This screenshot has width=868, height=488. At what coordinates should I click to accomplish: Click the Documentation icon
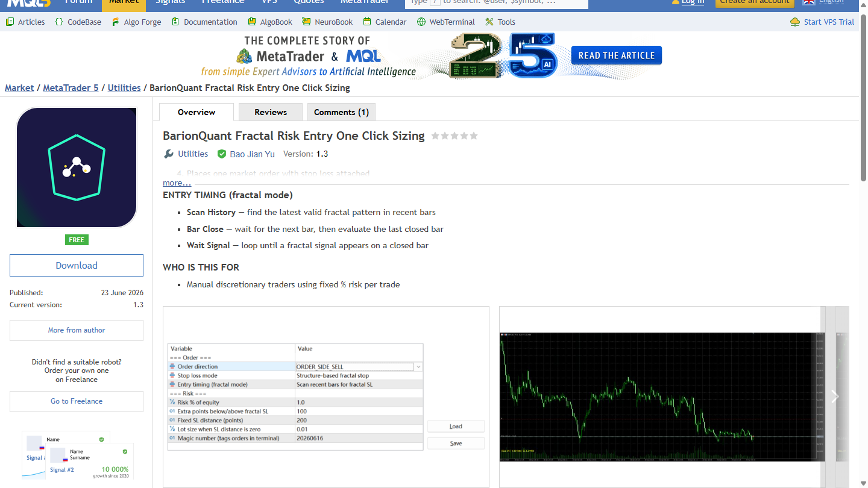point(175,22)
